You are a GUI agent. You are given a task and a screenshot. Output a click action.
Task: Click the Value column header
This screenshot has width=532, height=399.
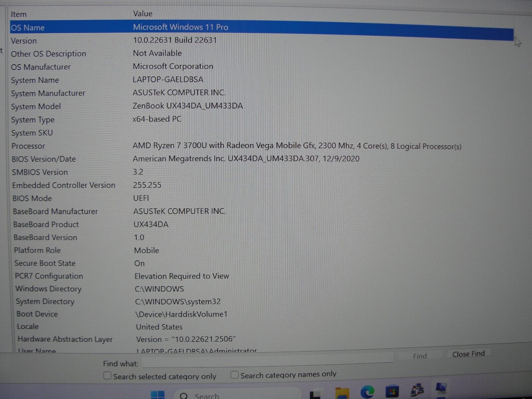coord(143,14)
